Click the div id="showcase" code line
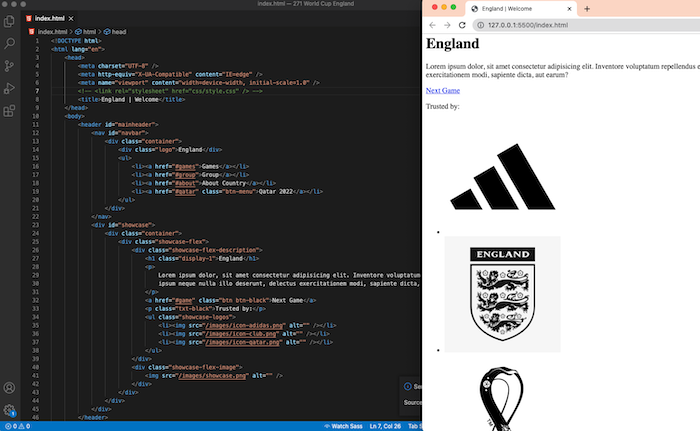This screenshot has width=700, height=431. (123, 225)
